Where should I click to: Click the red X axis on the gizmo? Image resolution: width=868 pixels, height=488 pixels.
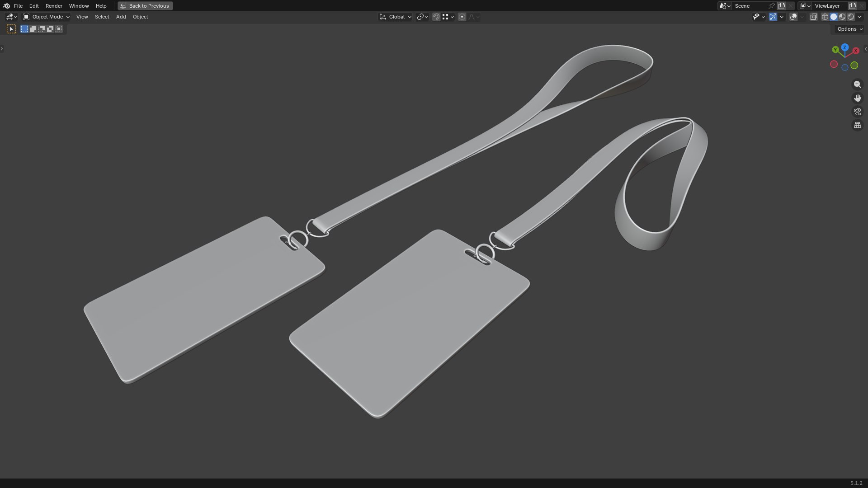[x=855, y=51]
